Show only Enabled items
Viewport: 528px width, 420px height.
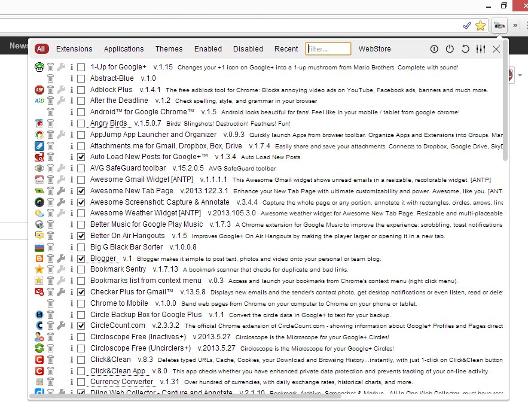click(207, 49)
